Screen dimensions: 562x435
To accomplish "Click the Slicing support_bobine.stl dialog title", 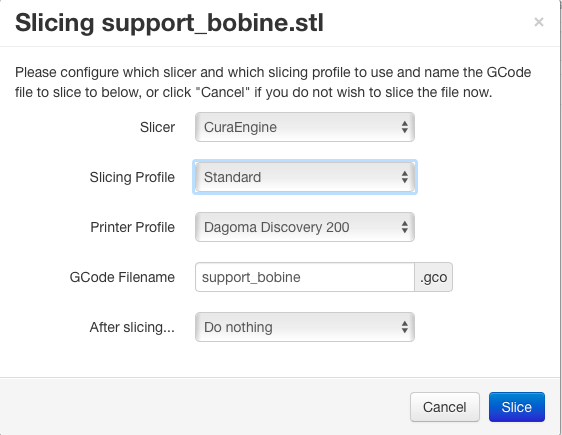I will (169, 23).
